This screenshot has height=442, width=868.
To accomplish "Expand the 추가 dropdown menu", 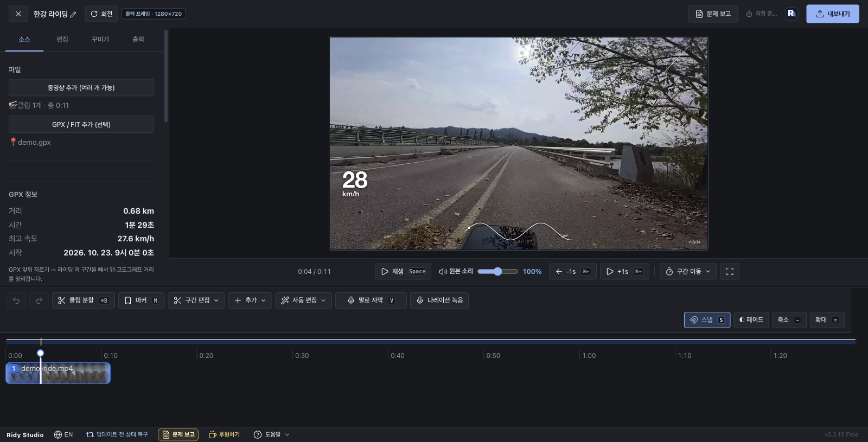I will pyautogui.click(x=250, y=300).
